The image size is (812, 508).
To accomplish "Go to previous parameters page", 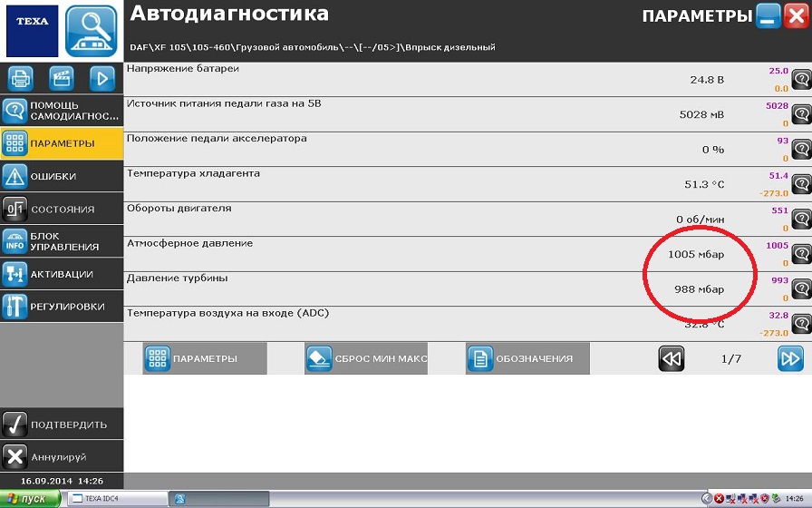I will click(x=672, y=358).
